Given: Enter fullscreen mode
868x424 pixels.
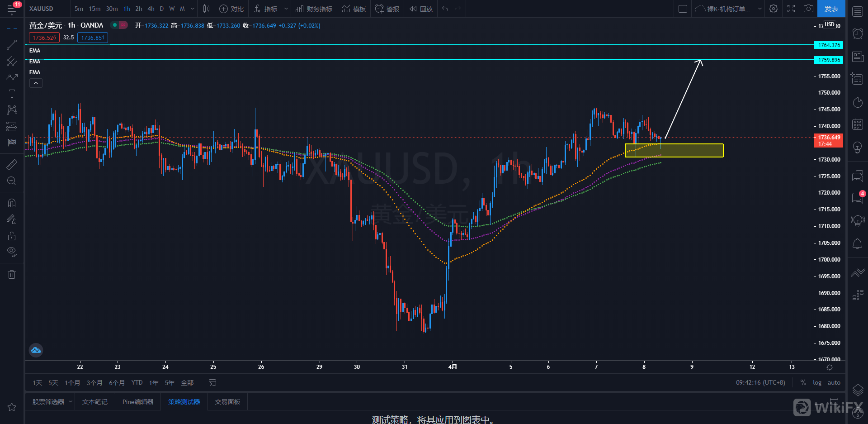Looking at the screenshot, I should point(791,9).
